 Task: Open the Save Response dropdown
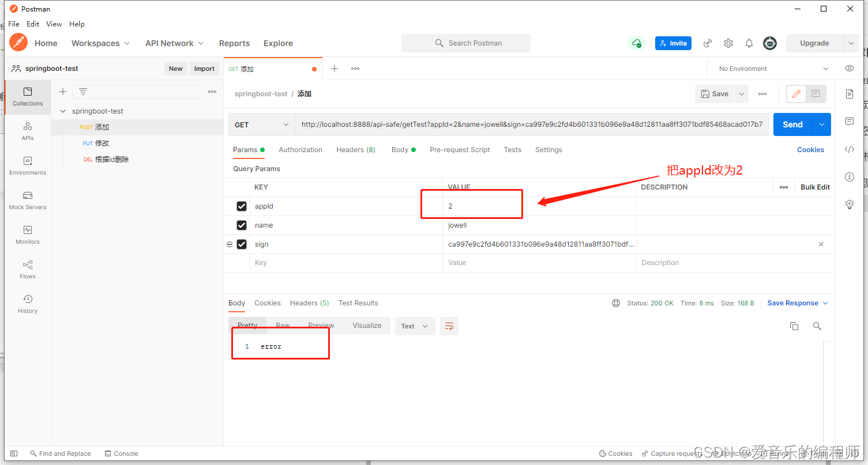click(798, 303)
